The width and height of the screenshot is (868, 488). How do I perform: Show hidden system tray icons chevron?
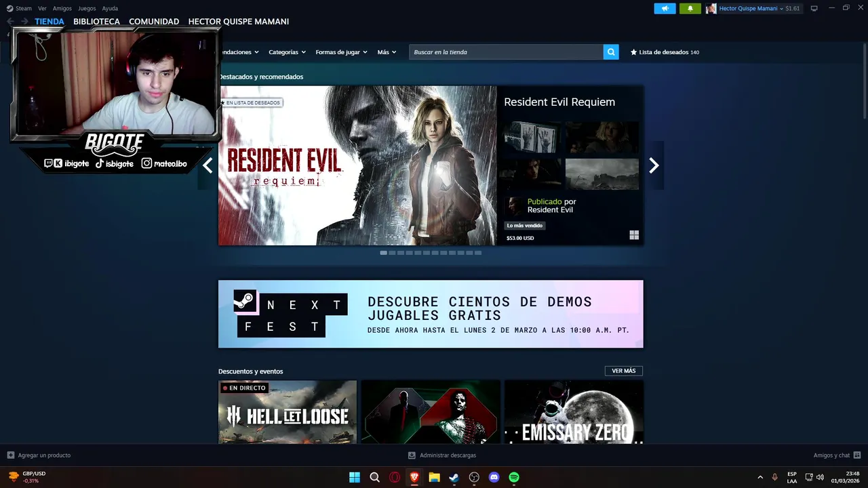(x=760, y=477)
